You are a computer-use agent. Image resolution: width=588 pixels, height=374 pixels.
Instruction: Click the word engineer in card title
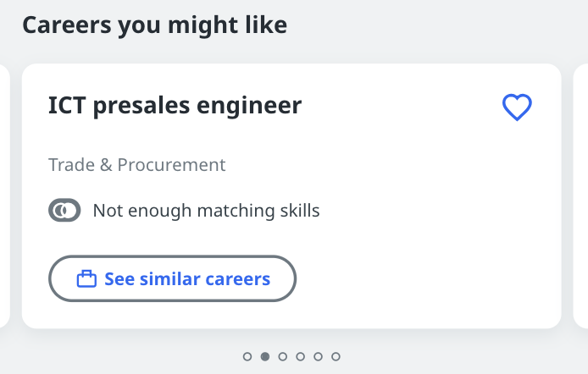249,107
